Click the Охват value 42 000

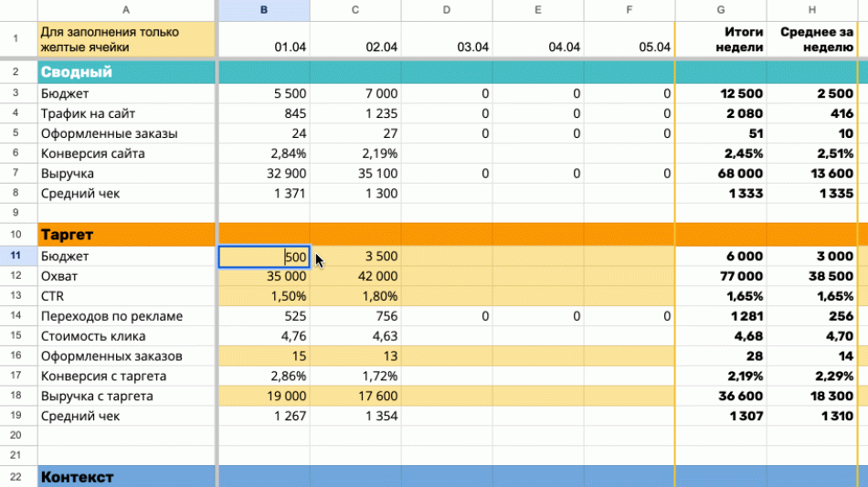click(x=356, y=276)
